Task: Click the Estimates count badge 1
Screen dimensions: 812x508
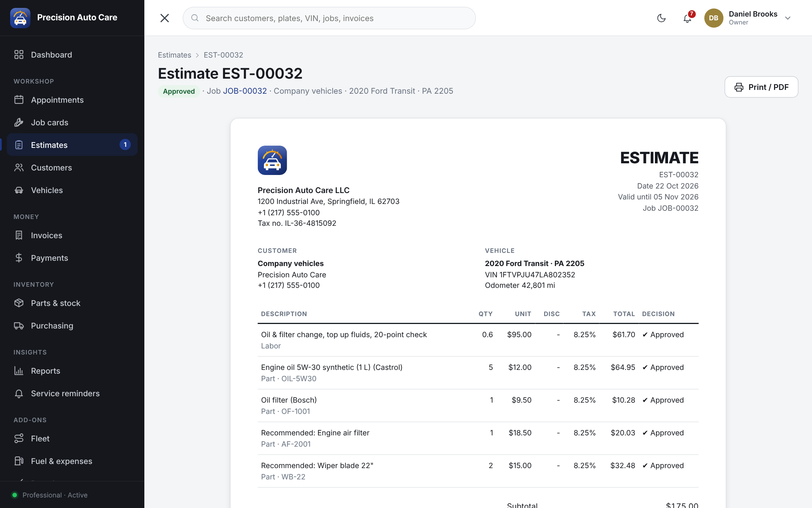Action: coord(125,145)
